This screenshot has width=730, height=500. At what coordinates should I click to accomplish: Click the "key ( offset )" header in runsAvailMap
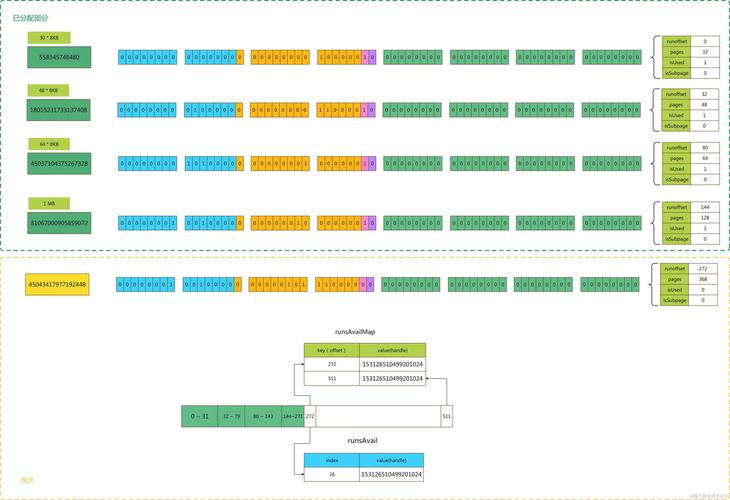[331, 351]
